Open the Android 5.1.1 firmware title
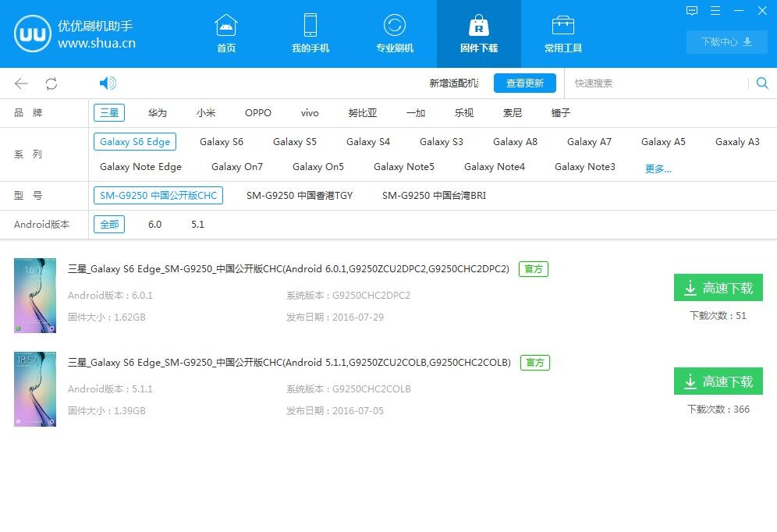The width and height of the screenshot is (777, 532). (x=289, y=363)
